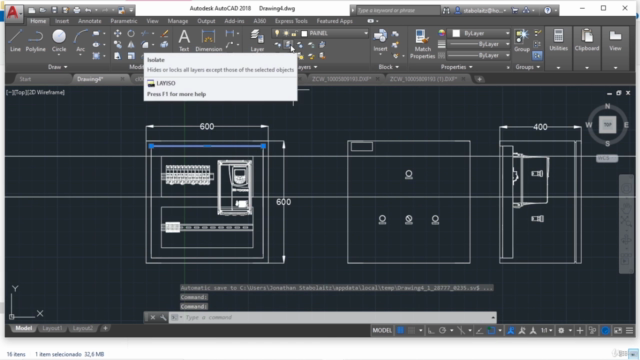Click the Isolate layers icon
Screen dimensions: 640x360
click(289, 44)
